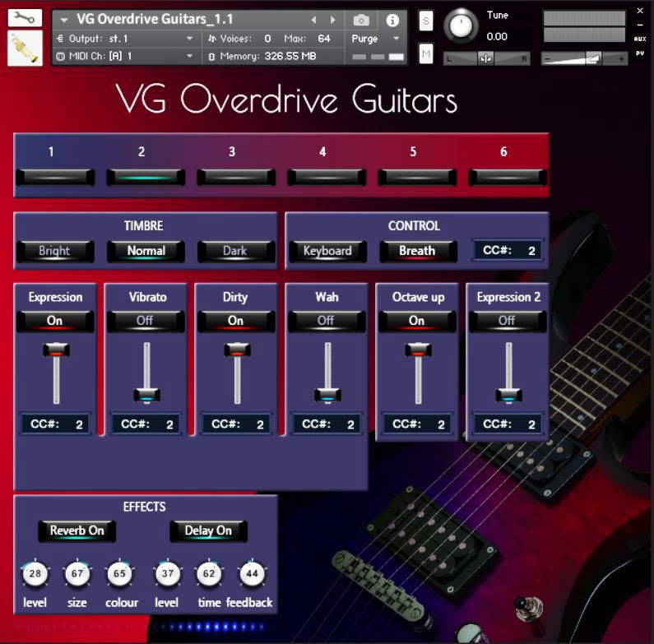Viewport: 654px width, 644px height.
Task: Open the wrench instrument edit tool
Action: click(25, 18)
